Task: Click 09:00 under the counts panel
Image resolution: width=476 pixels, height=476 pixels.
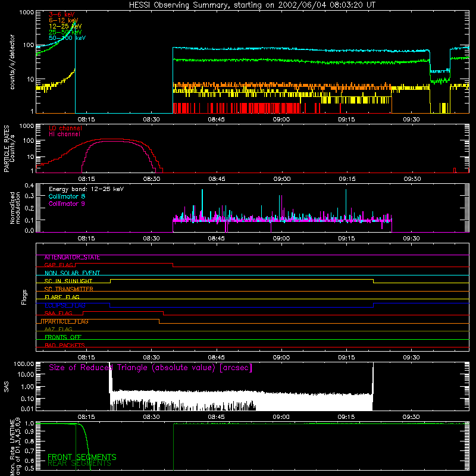Action: pos(281,120)
